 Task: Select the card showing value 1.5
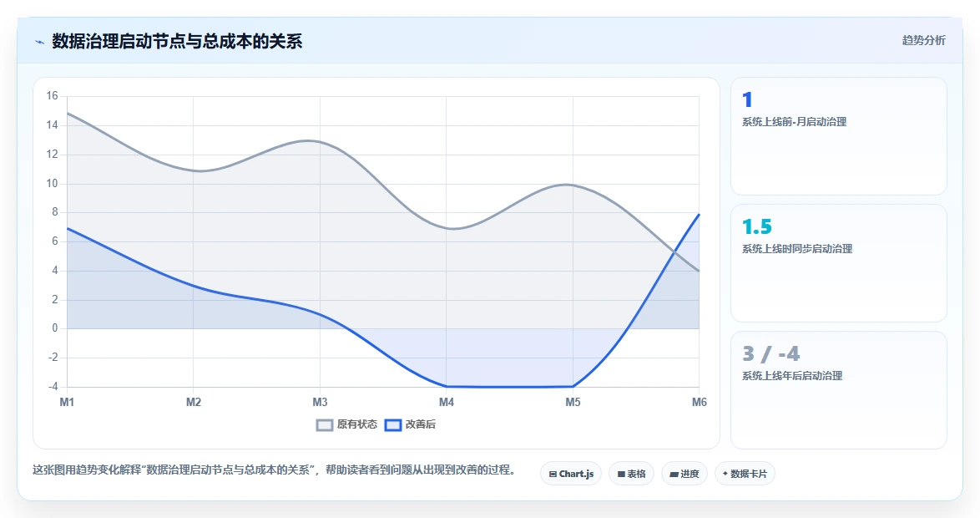coord(839,263)
